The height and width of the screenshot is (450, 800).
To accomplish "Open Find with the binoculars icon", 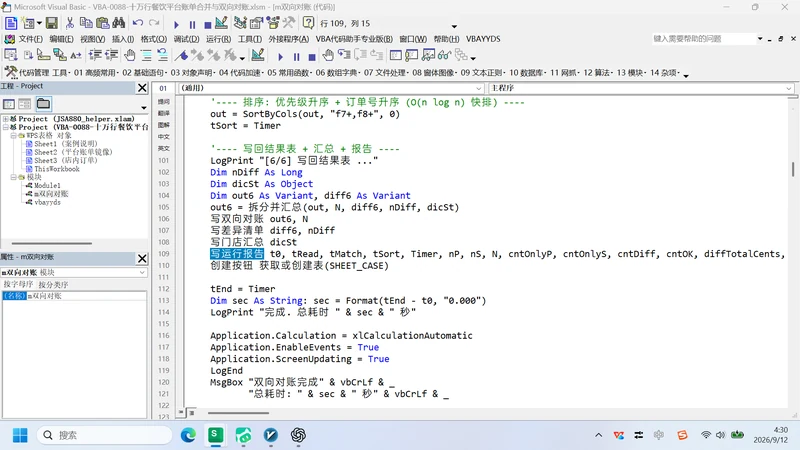I will coord(119,23).
